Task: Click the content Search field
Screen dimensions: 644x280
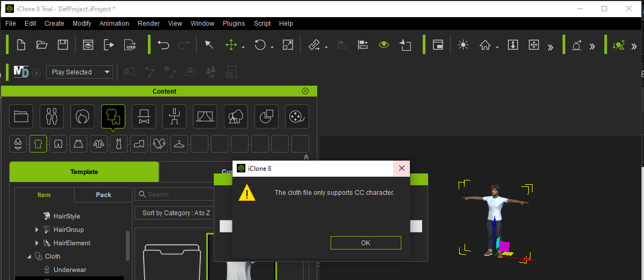Action: (177, 194)
